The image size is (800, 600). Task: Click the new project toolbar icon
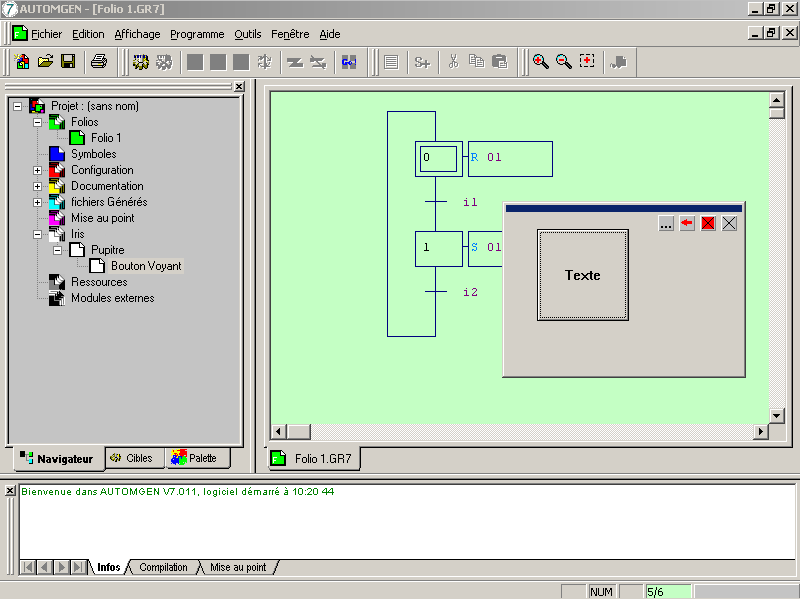click(x=22, y=62)
